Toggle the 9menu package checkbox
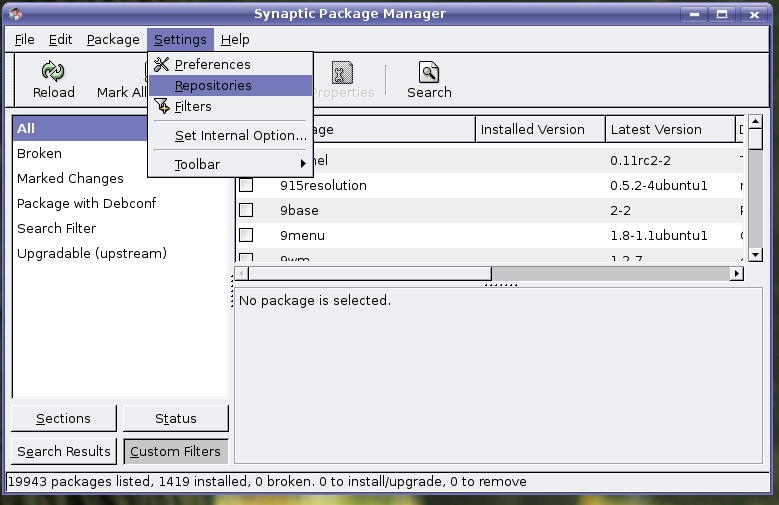 pyautogui.click(x=246, y=235)
